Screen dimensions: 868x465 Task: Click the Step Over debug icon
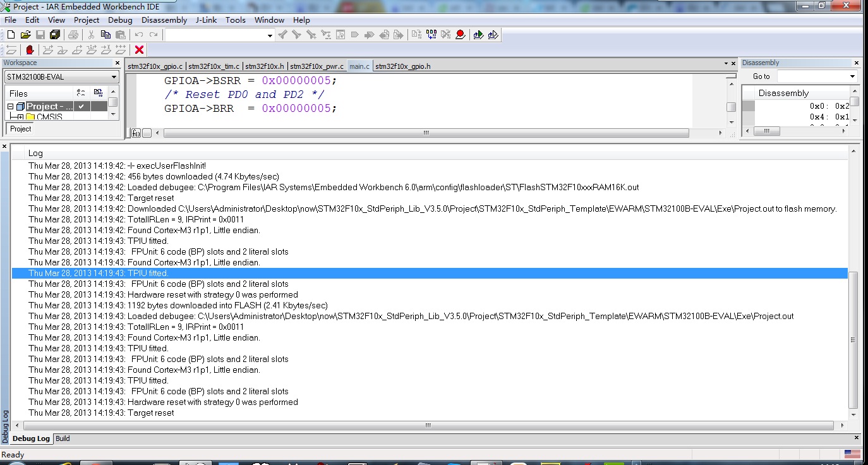pos(47,50)
